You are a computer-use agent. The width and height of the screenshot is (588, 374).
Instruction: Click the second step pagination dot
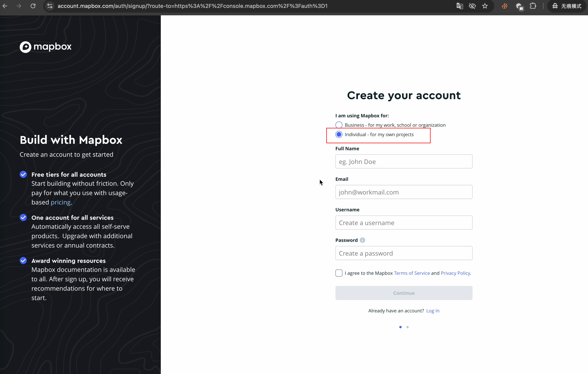tap(407, 327)
